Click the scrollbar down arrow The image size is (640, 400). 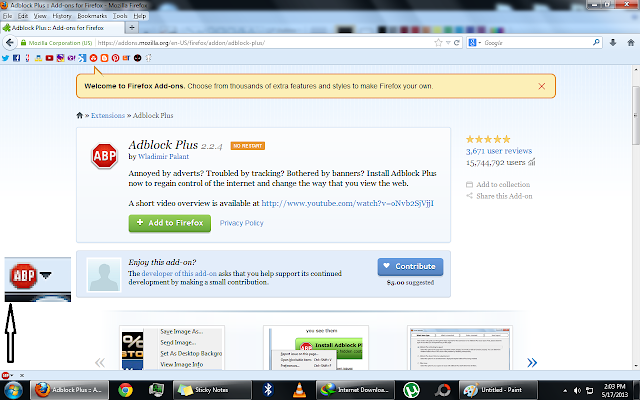pyautogui.click(x=636, y=366)
